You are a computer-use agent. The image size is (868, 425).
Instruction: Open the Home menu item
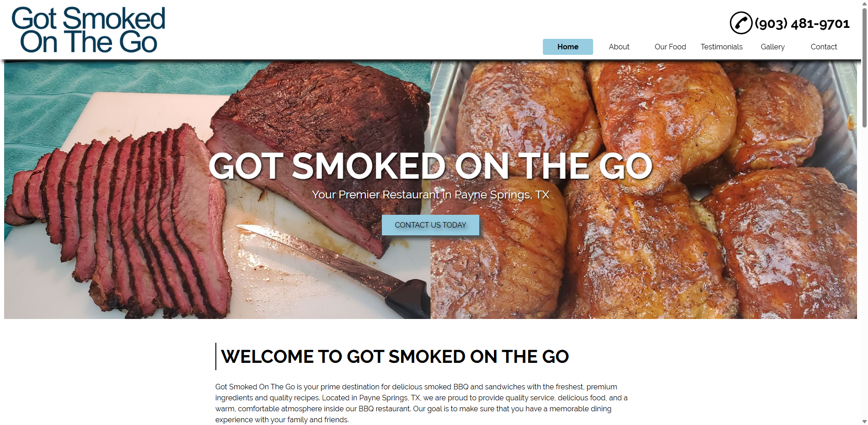click(568, 47)
